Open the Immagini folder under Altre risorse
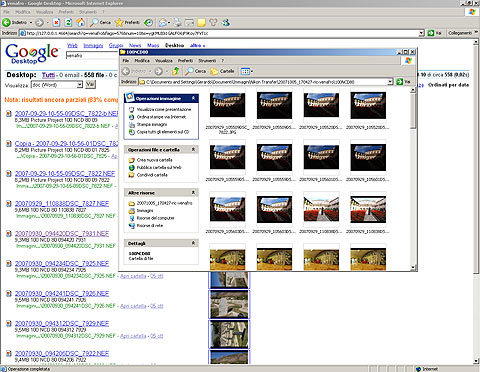This screenshot has height=372, width=480. 141,211
